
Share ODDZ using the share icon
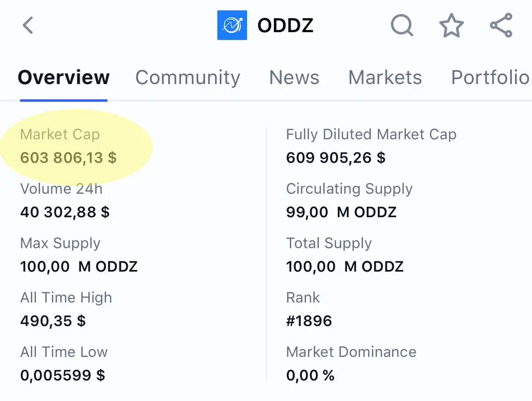click(501, 25)
